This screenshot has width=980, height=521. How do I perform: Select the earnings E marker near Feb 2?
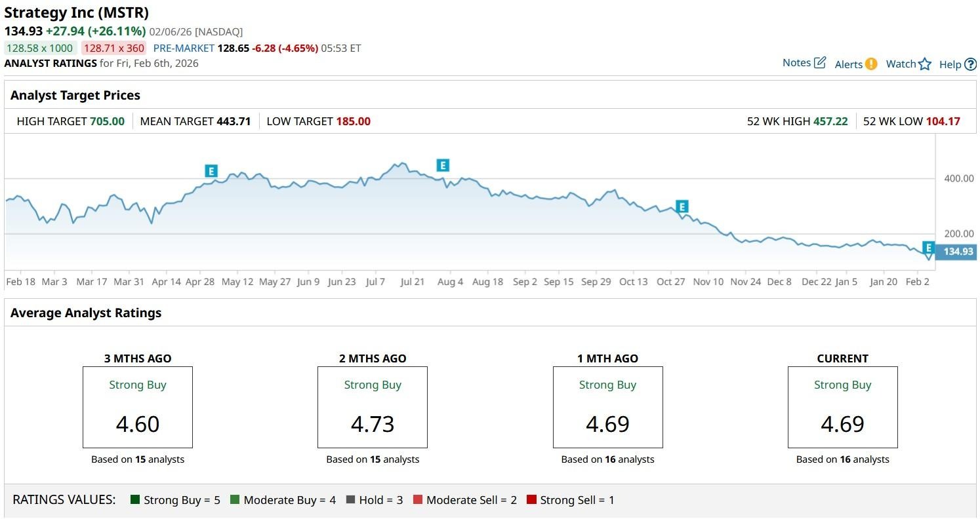click(x=928, y=248)
